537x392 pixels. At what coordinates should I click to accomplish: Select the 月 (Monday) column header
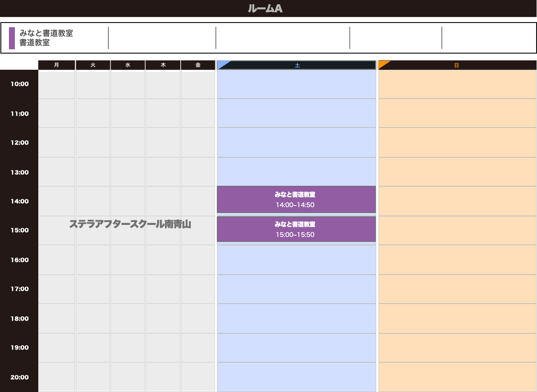(x=57, y=65)
